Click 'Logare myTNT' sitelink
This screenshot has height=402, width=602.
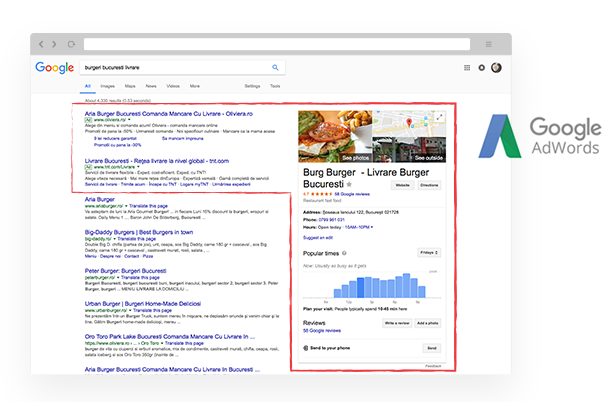pos(194,184)
